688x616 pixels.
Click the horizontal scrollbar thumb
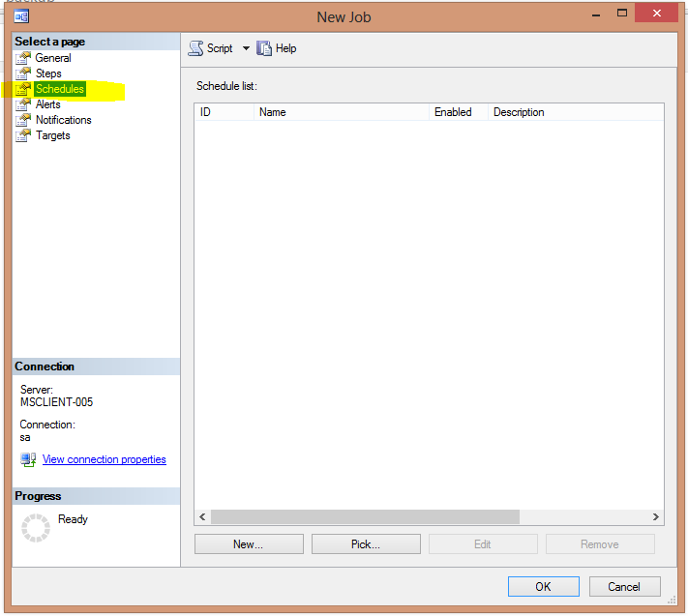365,517
